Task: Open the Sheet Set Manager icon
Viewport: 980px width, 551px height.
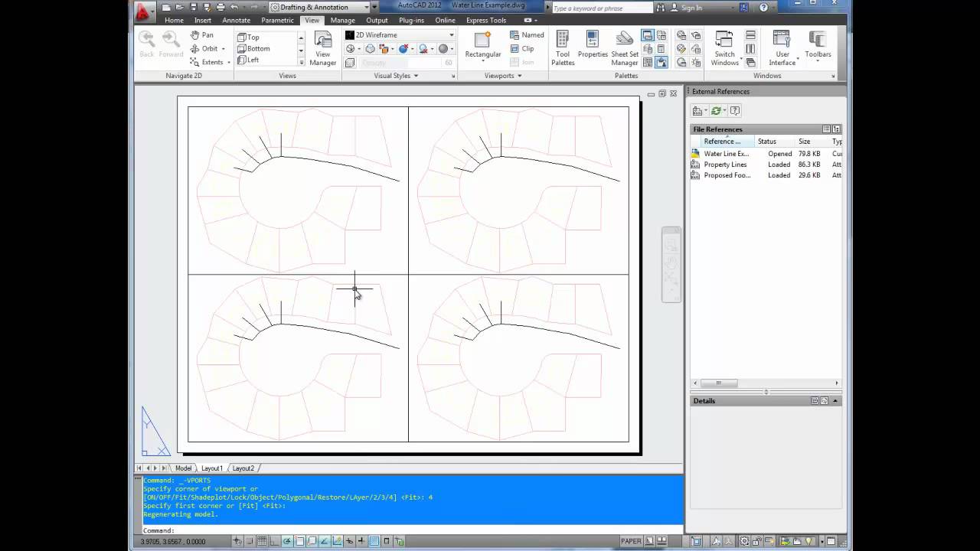Action: [625, 48]
